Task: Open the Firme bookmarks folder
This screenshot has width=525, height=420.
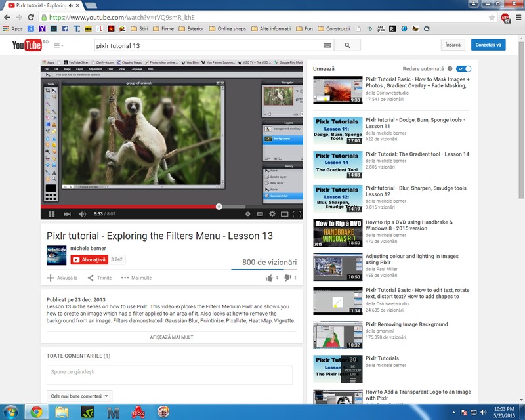Action: pyautogui.click(x=163, y=29)
